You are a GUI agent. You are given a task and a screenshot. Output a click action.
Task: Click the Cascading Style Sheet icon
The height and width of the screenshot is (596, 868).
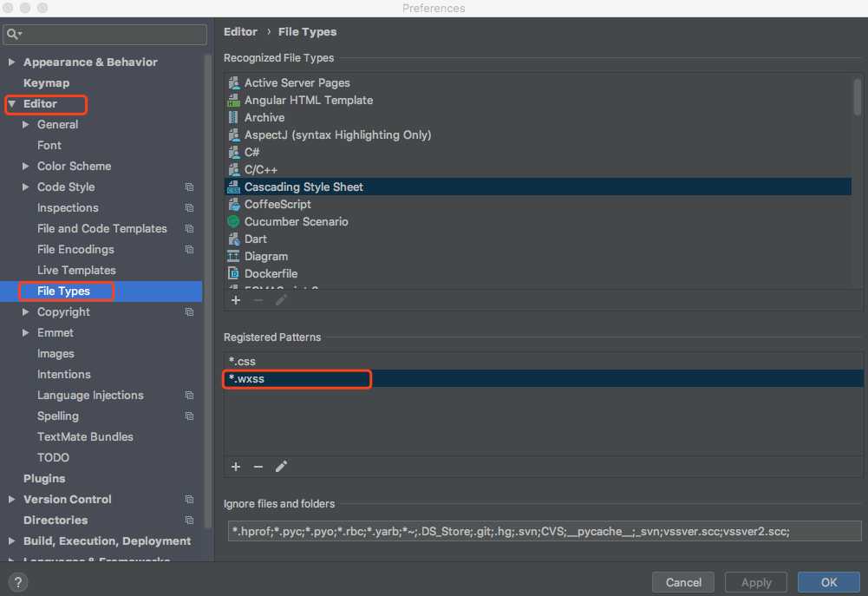pos(233,187)
